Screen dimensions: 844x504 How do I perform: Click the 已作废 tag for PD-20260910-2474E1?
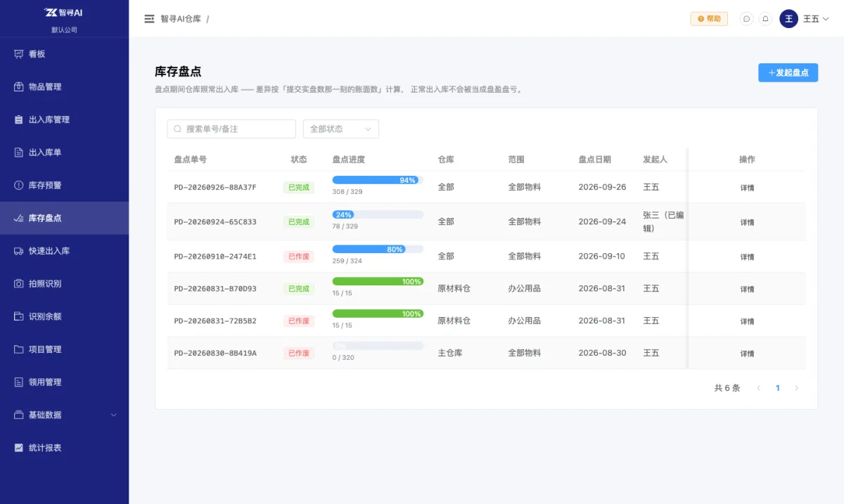(299, 257)
